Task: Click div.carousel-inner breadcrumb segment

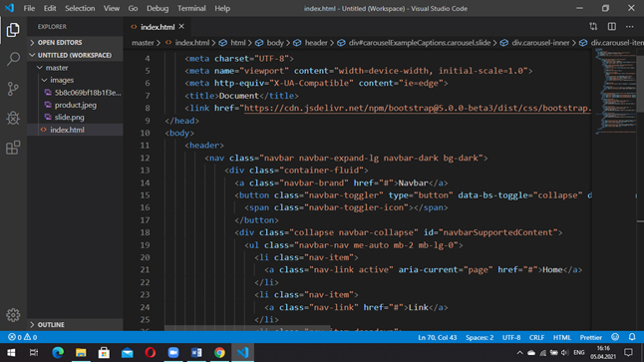Action: pos(540,43)
